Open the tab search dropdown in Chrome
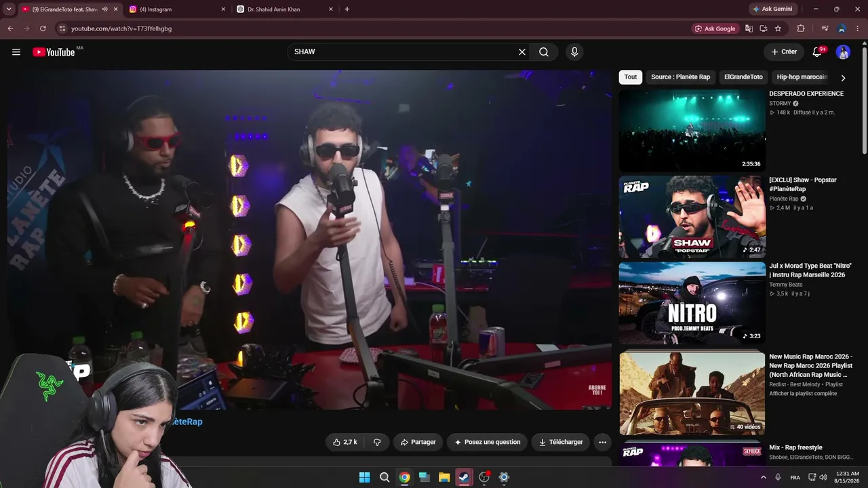Screen dimensions: 868x488 [x=9, y=9]
